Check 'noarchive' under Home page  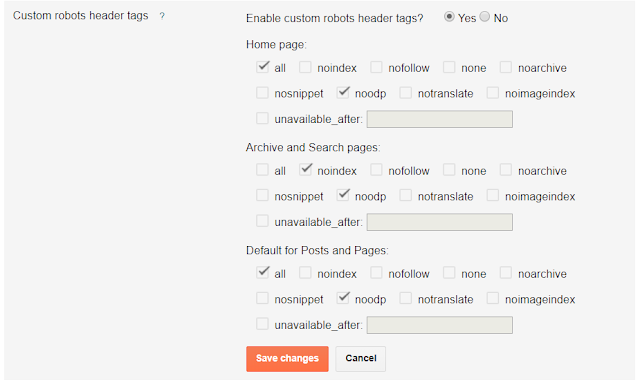506,67
